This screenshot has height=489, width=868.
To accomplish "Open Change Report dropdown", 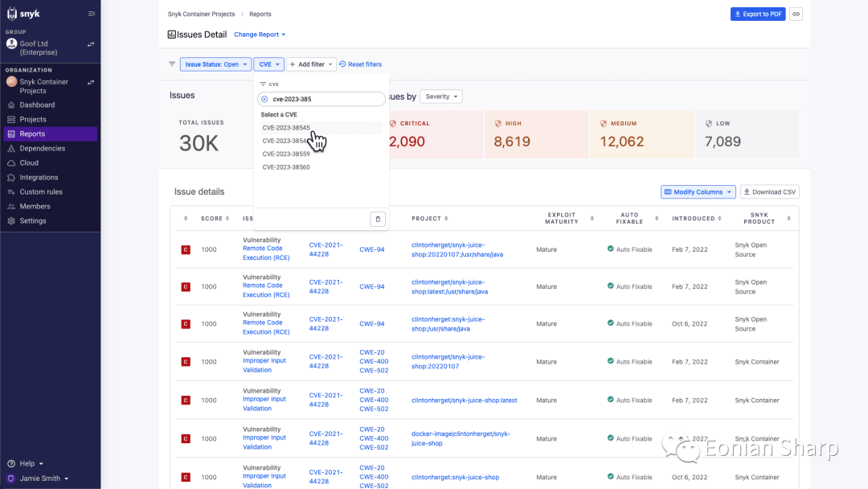I will 260,35.
